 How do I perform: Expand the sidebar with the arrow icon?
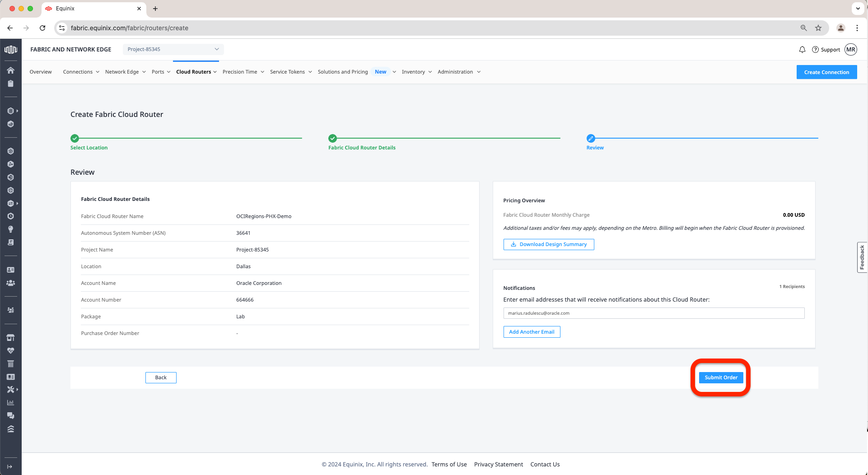tap(9, 466)
